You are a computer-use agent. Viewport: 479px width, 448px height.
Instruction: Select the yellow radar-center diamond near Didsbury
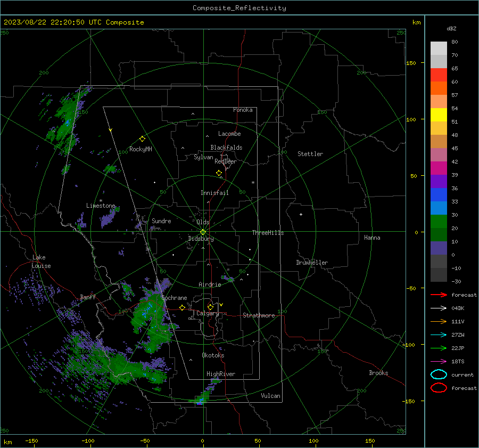(203, 232)
